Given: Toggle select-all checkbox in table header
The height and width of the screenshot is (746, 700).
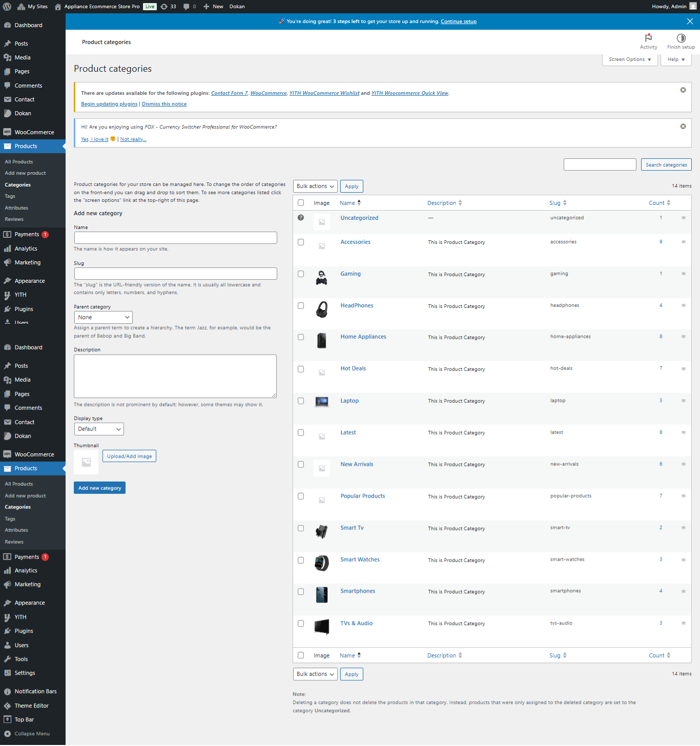Looking at the screenshot, I should [x=301, y=203].
